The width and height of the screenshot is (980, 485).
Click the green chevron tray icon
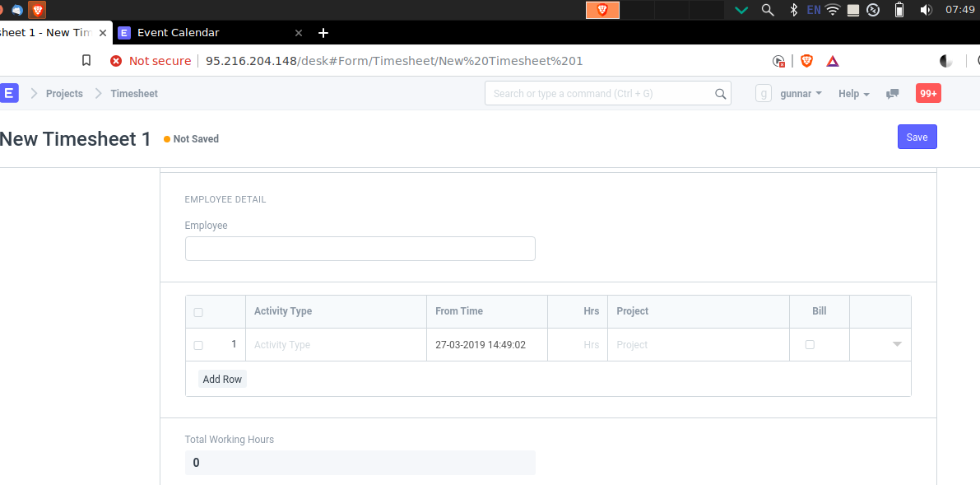(x=742, y=10)
